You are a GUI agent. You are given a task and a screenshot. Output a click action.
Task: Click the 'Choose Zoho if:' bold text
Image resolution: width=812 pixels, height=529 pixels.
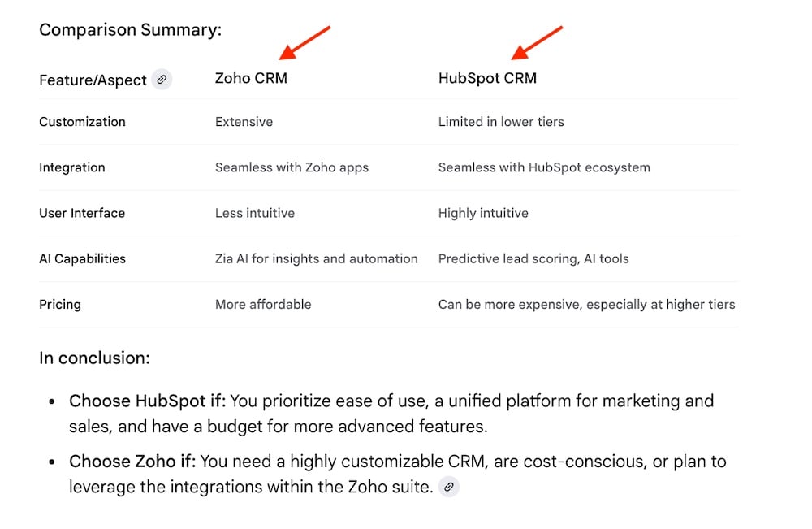pyautogui.click(x=132, y=462)
